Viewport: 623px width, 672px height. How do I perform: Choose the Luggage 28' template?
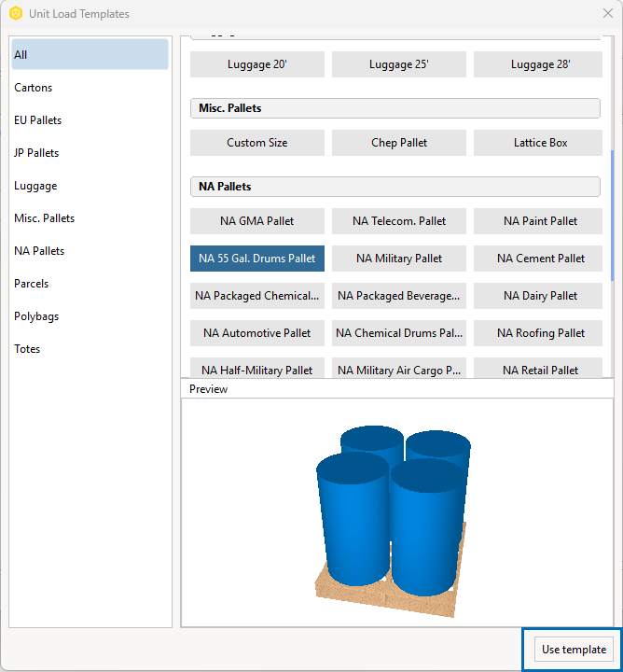tap(538, 64)
